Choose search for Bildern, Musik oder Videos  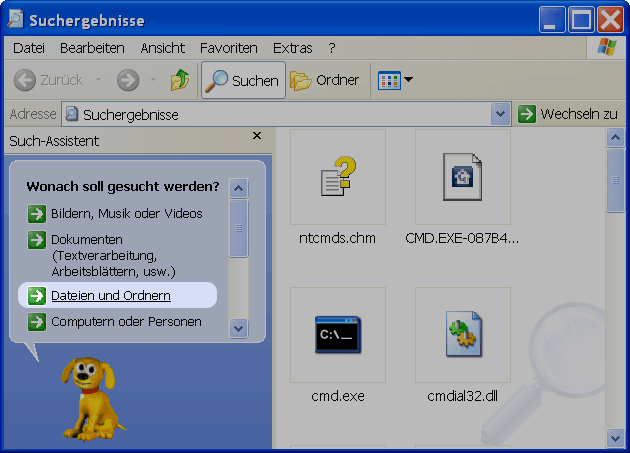126,213
